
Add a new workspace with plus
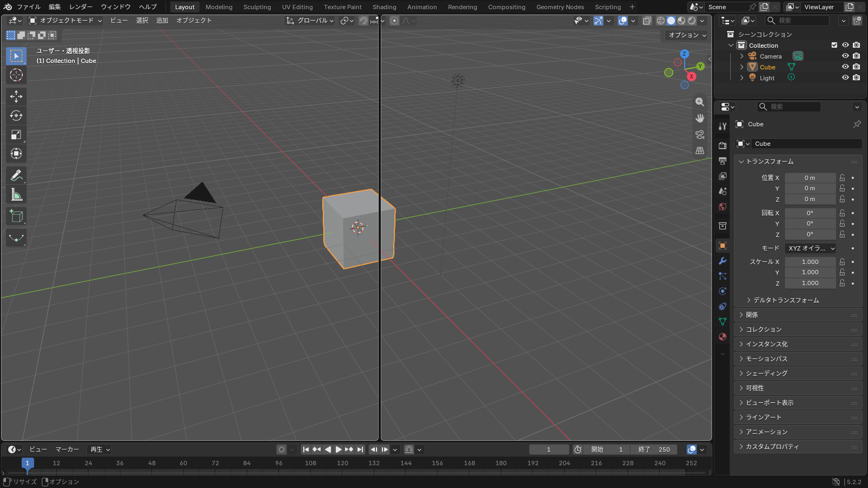coord(632,7)
